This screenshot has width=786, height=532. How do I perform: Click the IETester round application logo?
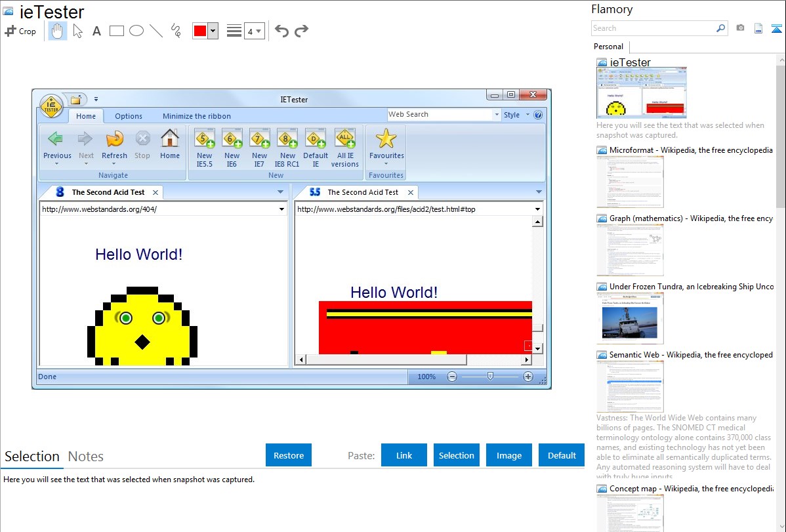pyautogui.click(x=51, y=106)
